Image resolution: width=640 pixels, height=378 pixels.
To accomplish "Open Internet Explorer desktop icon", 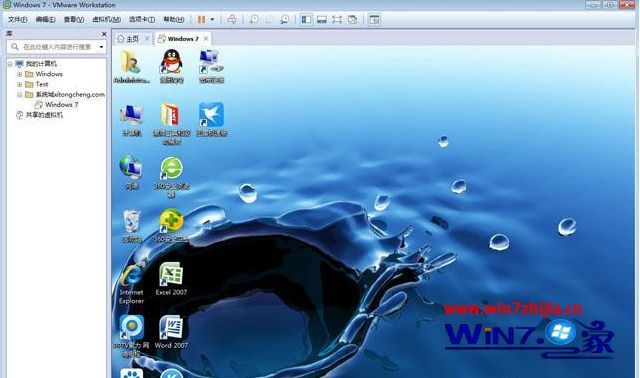I will [x=131, y=283].
